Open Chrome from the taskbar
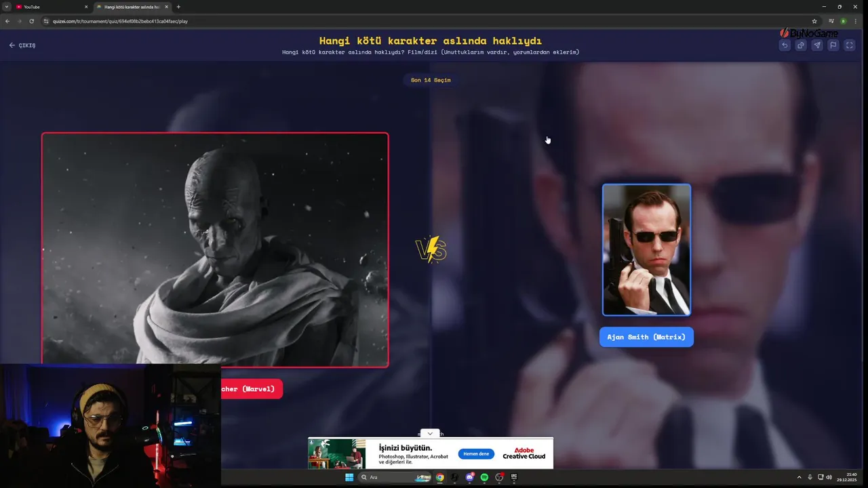This screenshot has height=488, width=868. [x=440, y=477]
